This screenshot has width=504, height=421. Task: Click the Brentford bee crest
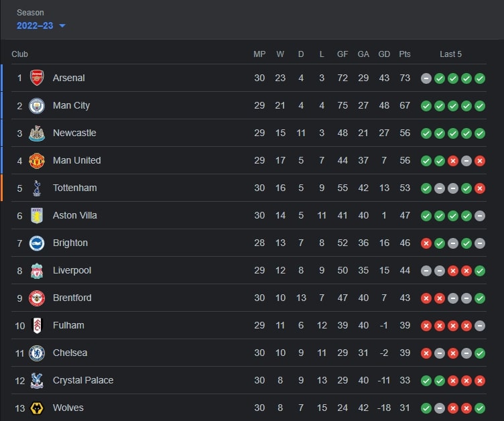pos(37,298)
